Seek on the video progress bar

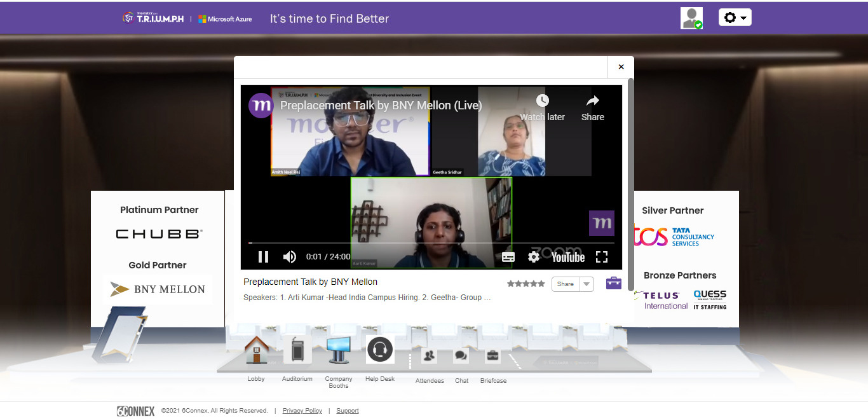(x=431, y=243)
